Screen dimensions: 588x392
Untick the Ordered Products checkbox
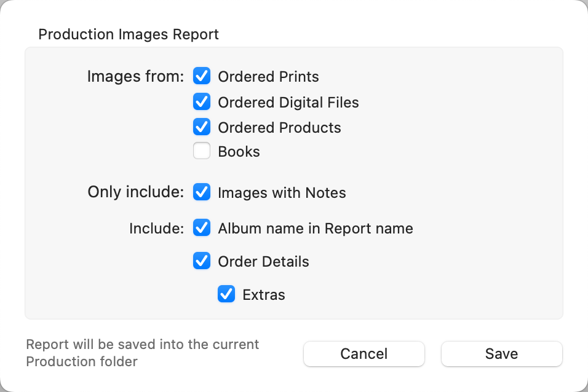(x=202, y=127)
